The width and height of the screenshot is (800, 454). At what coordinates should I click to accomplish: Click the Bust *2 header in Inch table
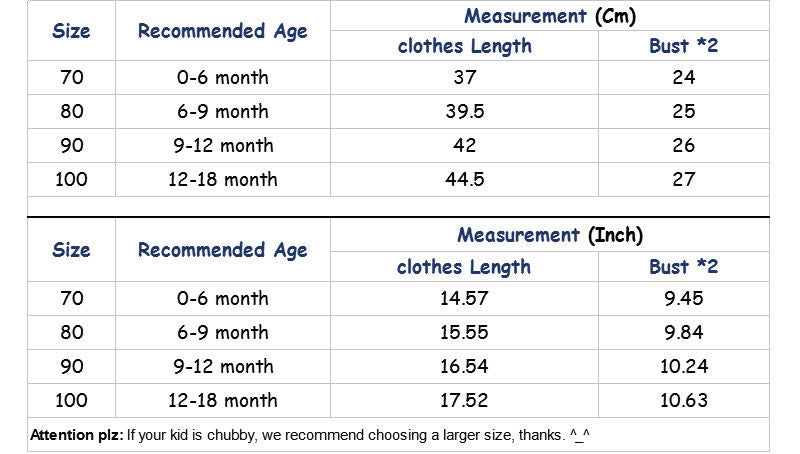684,266
